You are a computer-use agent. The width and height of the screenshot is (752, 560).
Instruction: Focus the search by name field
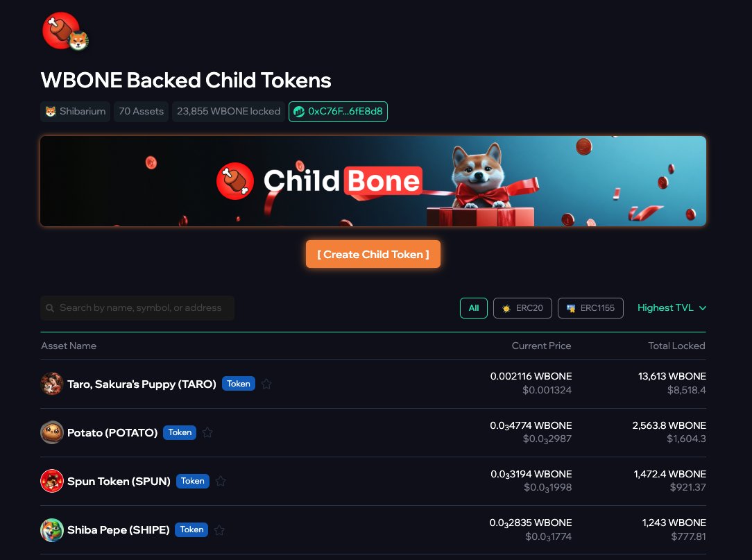(137, 308)
